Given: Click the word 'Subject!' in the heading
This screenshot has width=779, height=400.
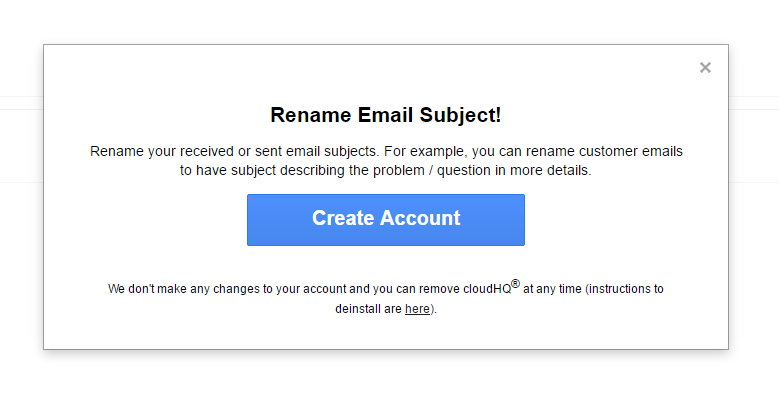Looking at the screenshot, I should [460, 115].
